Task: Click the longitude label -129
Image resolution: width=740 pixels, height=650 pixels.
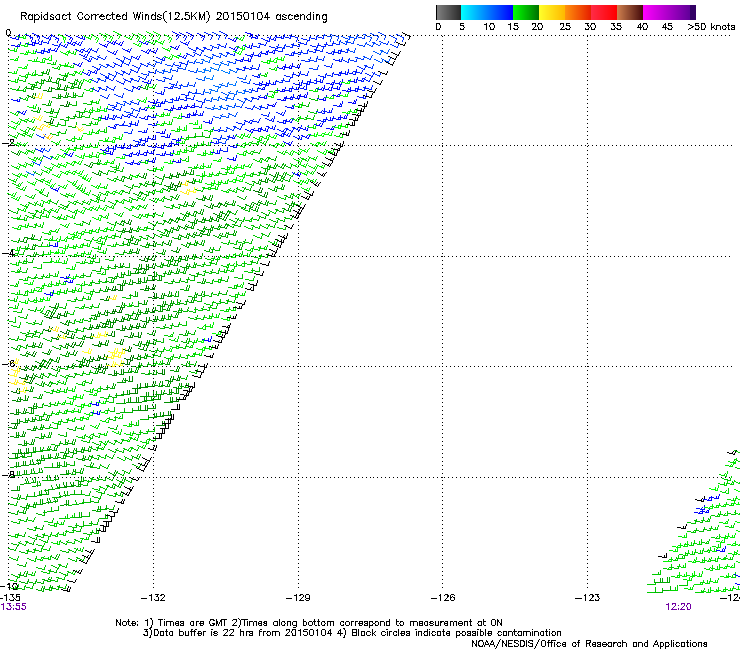Action: tap(298, 598)
